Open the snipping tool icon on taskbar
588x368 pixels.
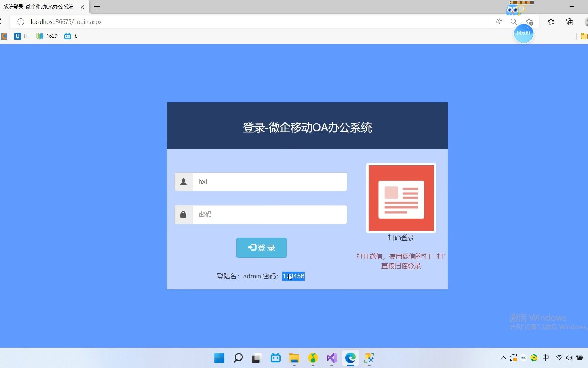(x=369, y=358)
